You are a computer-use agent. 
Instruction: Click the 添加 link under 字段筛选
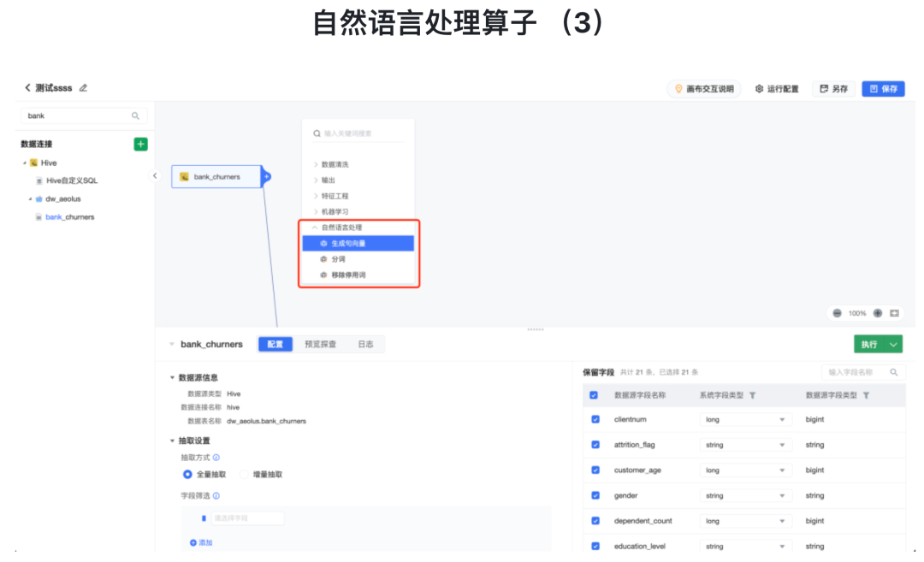202,542
